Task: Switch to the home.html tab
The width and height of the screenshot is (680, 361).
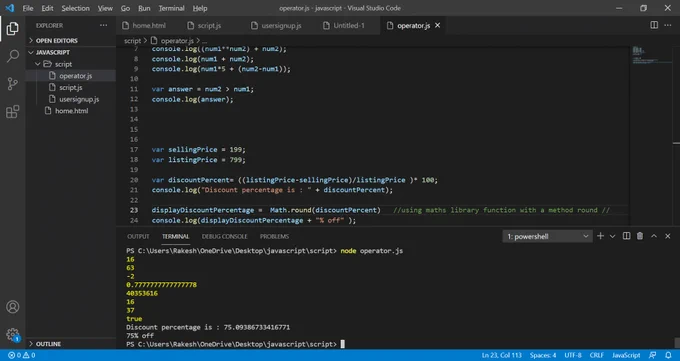Action: click(x=149, y=25)
